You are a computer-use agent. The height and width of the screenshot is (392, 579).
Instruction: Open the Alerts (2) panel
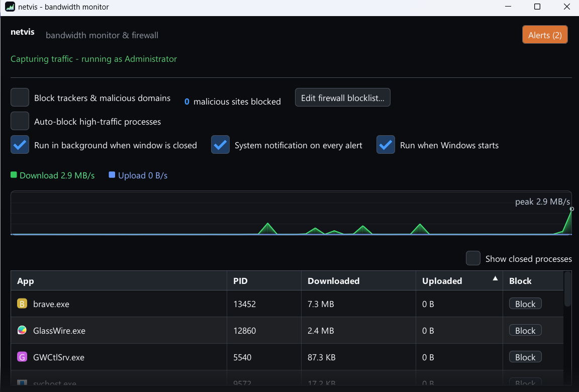[x=545, y=35]
